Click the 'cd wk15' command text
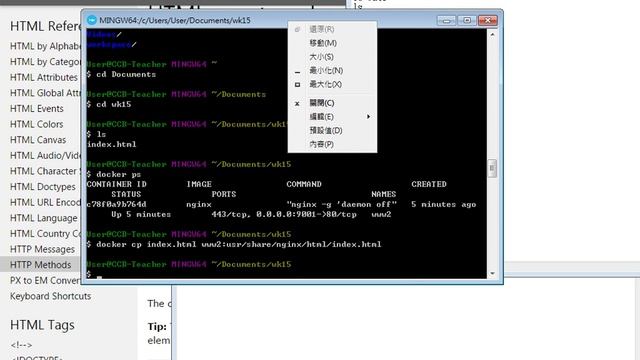Image resolution: width=640 pixels, height=360 pixels. (114, 104)
